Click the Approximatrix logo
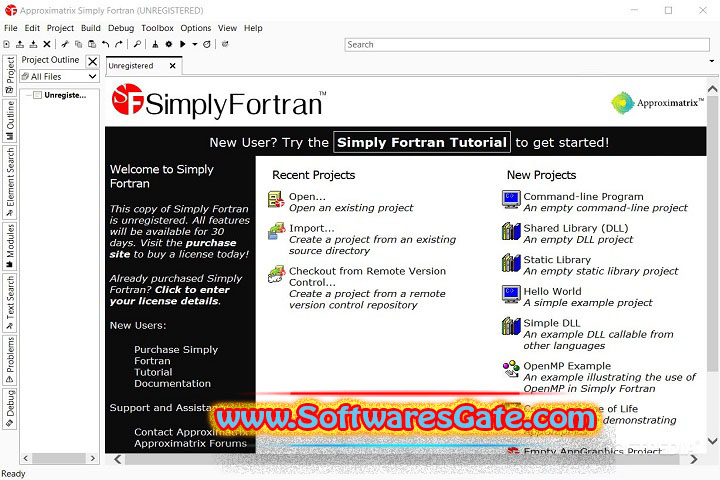This screenshot has width=720, height=480. point(657,103)
